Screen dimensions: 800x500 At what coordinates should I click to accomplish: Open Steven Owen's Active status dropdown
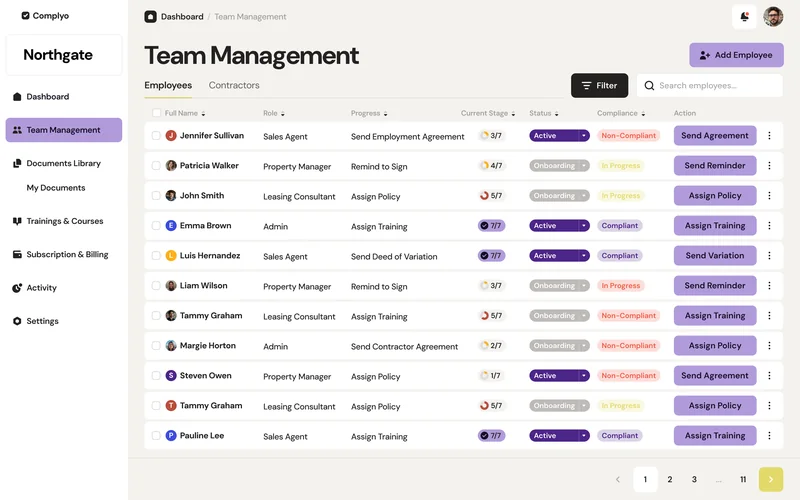pyautogui.click(x=559, y=376)
